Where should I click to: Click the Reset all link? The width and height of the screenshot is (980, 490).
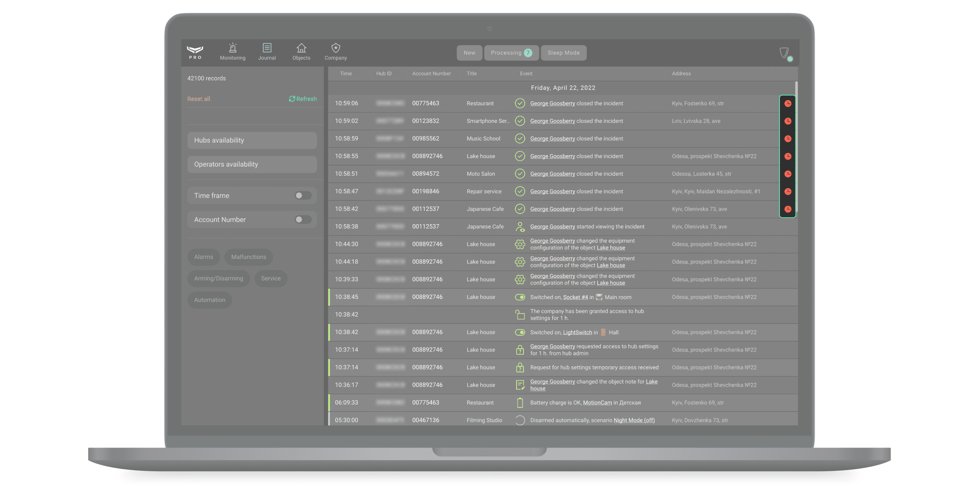pyautogui.click(x=199, y=99)
